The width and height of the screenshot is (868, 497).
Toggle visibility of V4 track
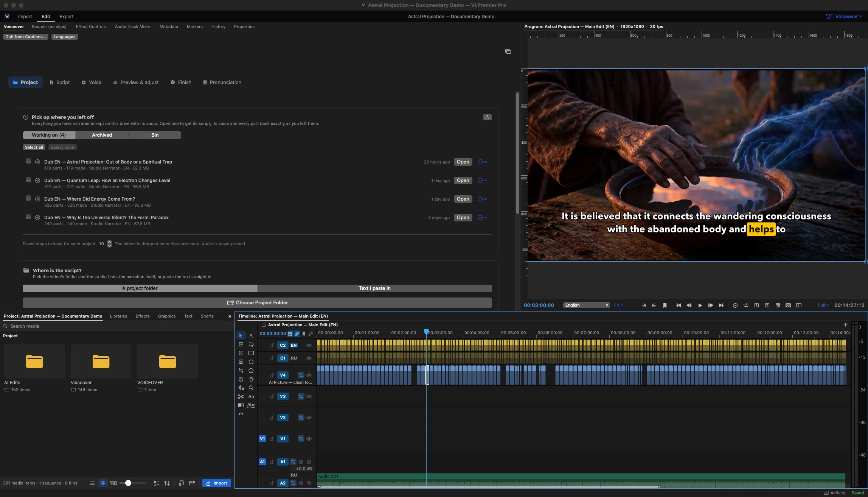(309, 375)
